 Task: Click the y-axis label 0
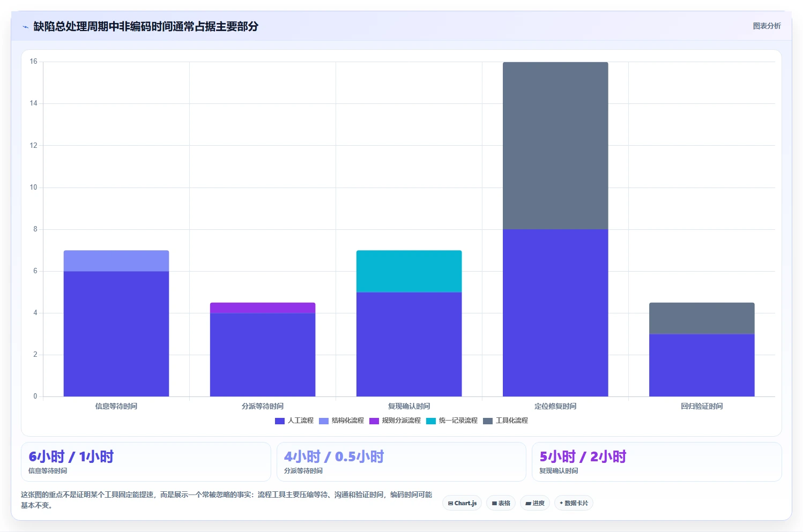[35, 396]
